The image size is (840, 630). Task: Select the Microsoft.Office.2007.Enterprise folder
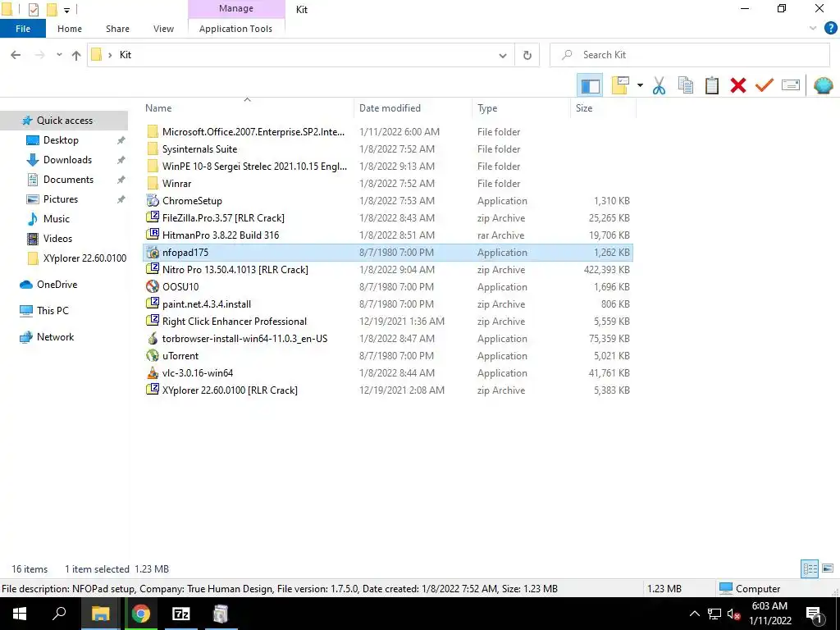(253, 132)
